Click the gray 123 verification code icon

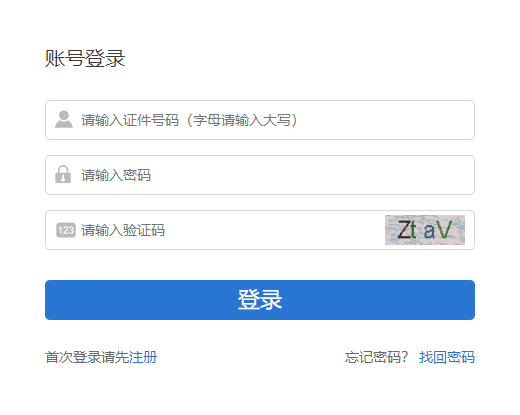[x=66, y=230]
